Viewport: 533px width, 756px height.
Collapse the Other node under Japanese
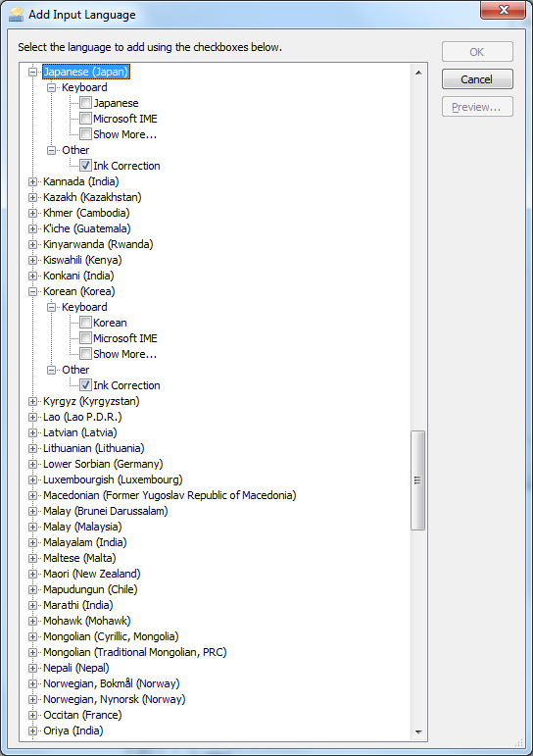[52, 150]
